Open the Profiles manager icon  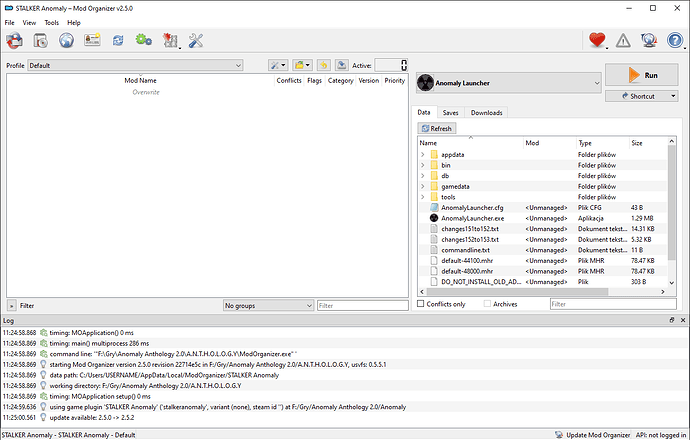[92, 41]
